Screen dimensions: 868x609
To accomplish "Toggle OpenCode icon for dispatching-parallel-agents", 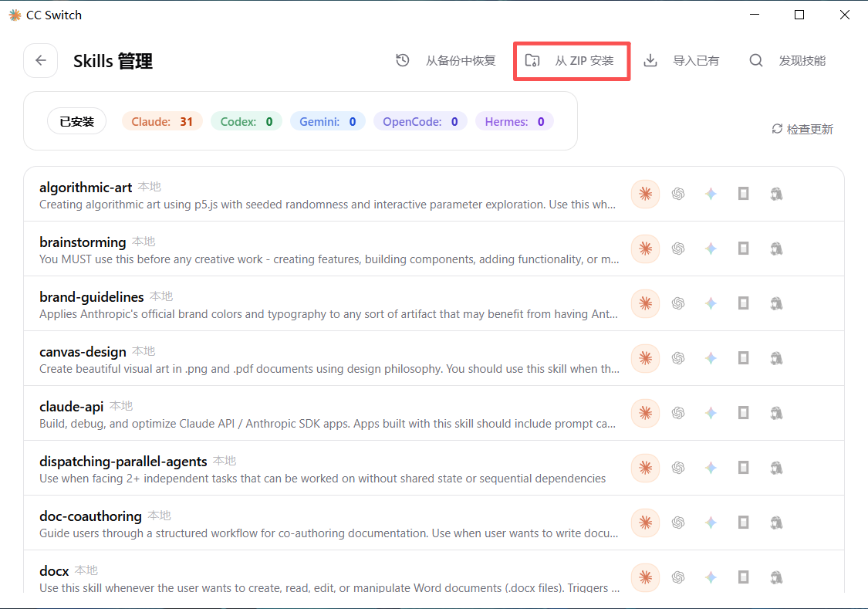I will (744, 468).
